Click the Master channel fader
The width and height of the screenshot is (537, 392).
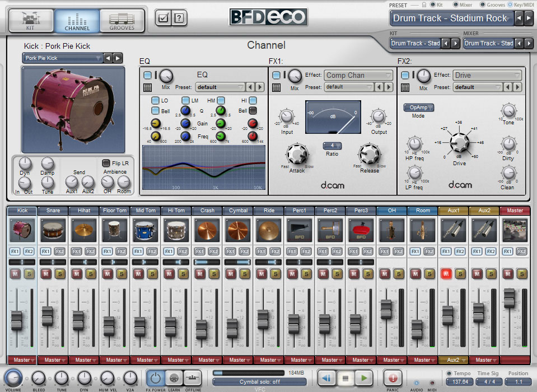pyautogui.click(x=509, y=297)
